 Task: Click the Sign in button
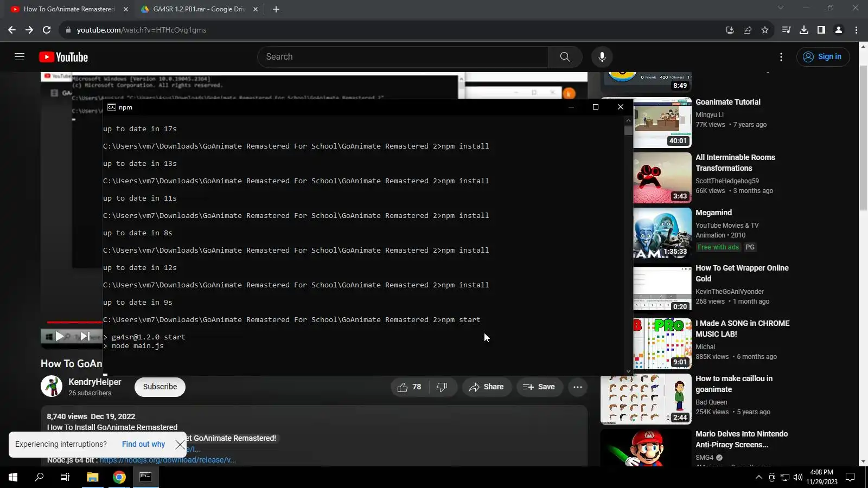823,57
